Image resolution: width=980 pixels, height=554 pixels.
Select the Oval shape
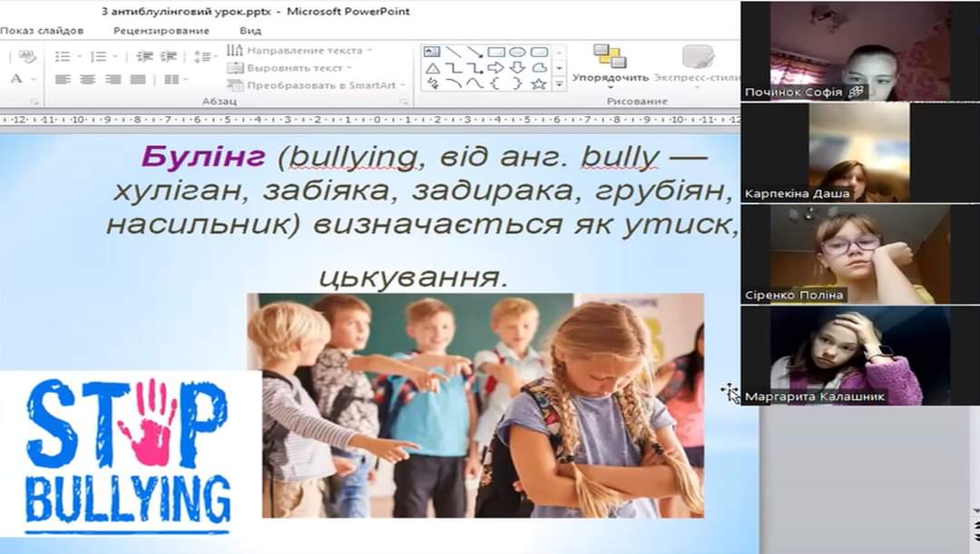pyautogui.click(x=517, y=52)
